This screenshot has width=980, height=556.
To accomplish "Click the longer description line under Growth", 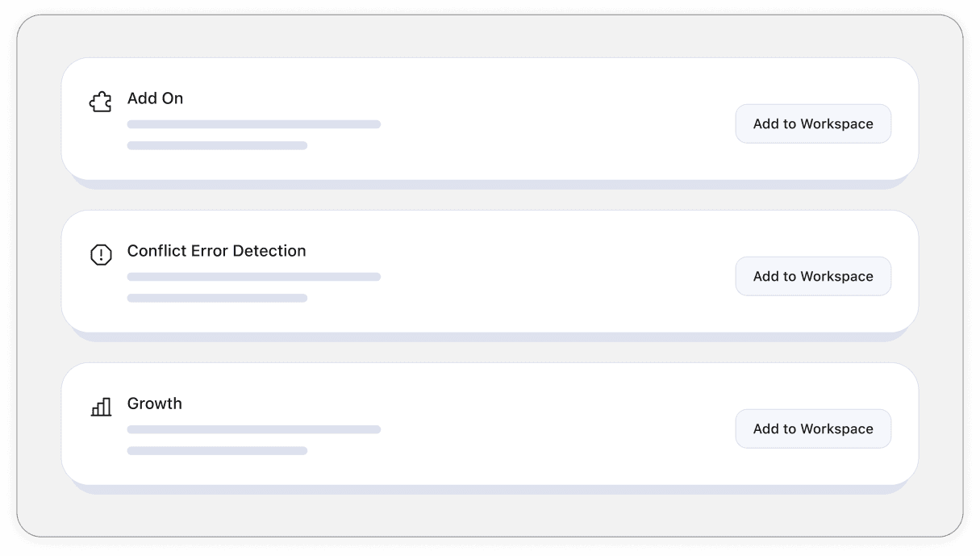I will pos(253,429).
